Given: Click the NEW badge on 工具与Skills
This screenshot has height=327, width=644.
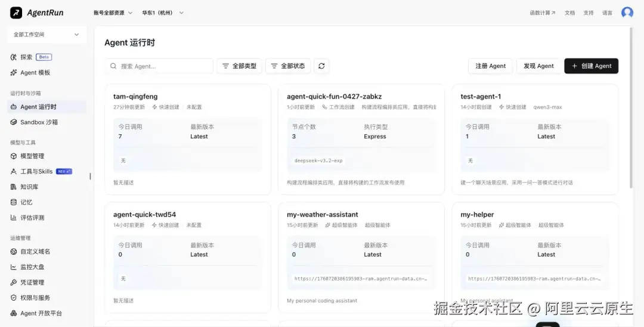Looking at the screenshot, I should pos(64,171).
